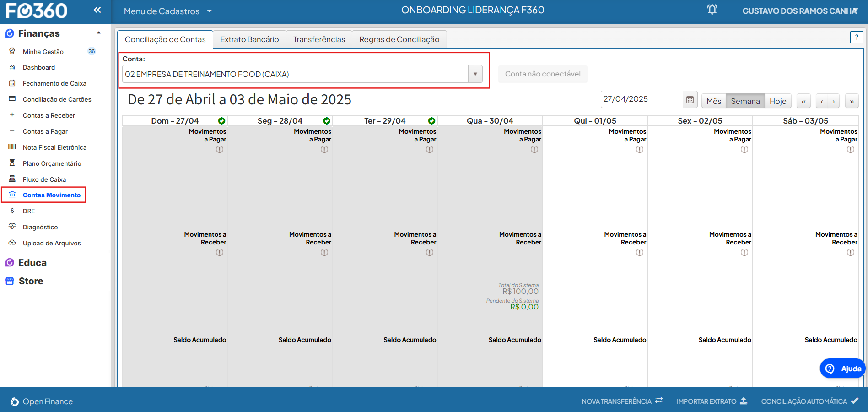Open Regras de Conciliação tab

point(399,39)
